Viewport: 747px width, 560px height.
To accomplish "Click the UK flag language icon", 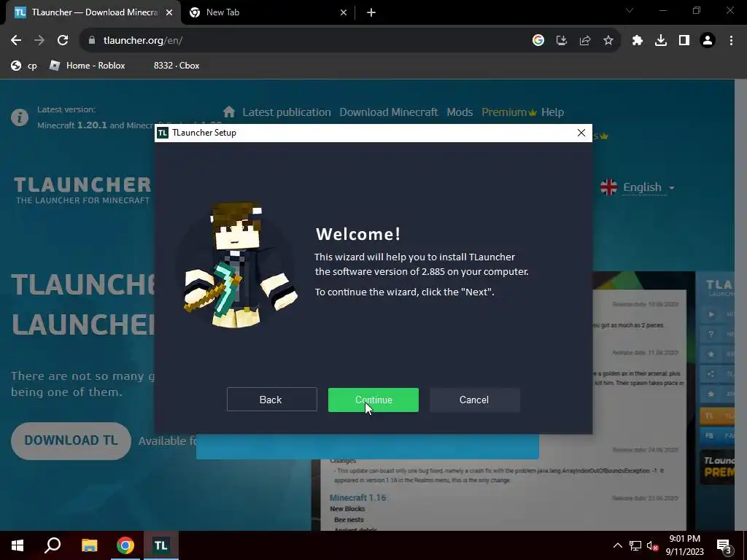I will click(x=608, y=187).
